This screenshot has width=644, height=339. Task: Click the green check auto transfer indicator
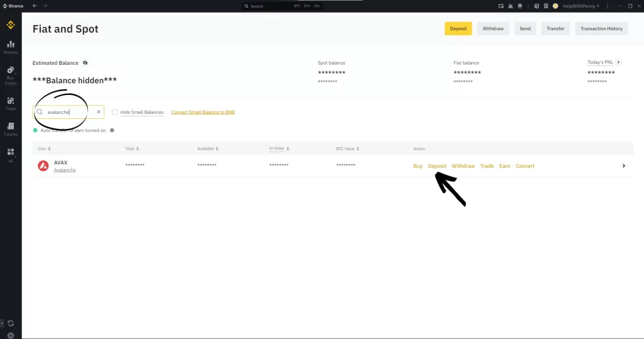tap(35, 130)
